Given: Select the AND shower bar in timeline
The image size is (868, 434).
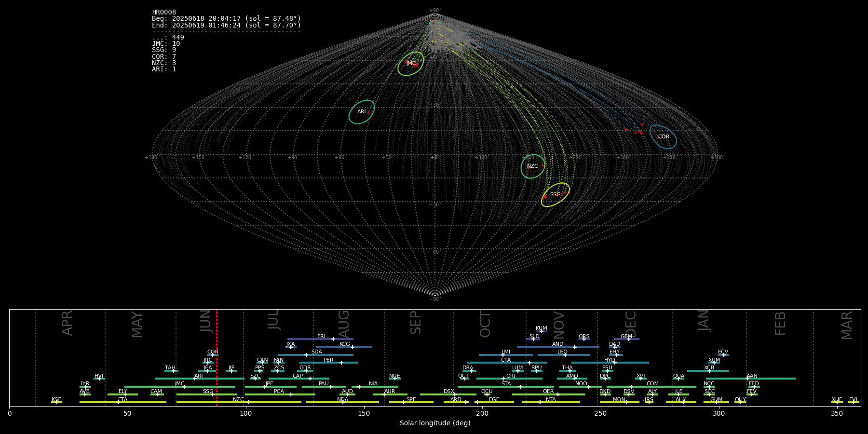Looking at the screenshot, I should 558,347.
